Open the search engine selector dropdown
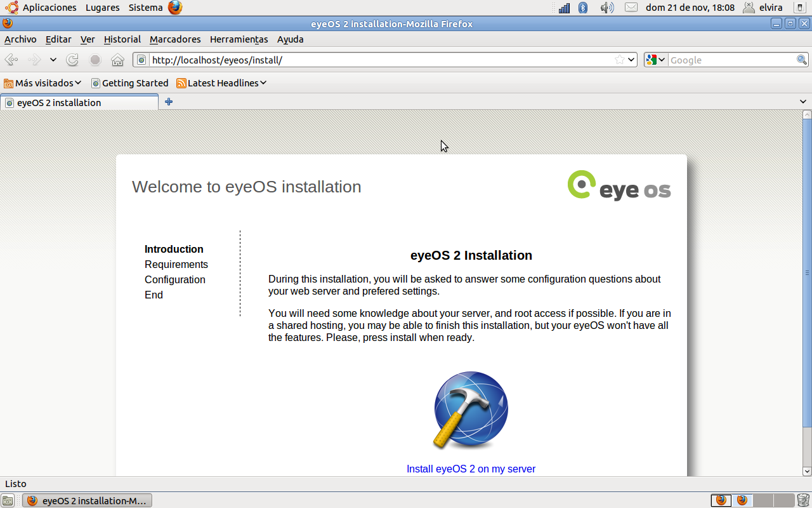812x508 pixels. (655, 60)
